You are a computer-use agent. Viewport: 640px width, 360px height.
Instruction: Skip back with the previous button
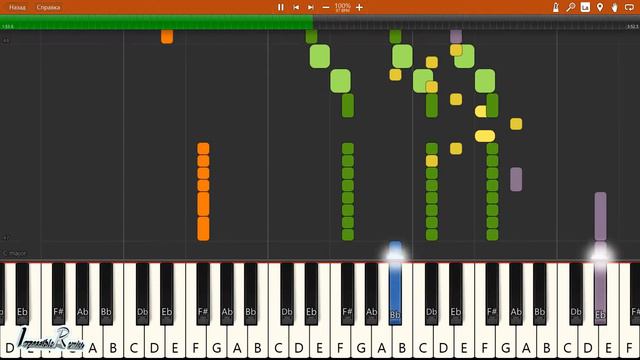[296, 7]
